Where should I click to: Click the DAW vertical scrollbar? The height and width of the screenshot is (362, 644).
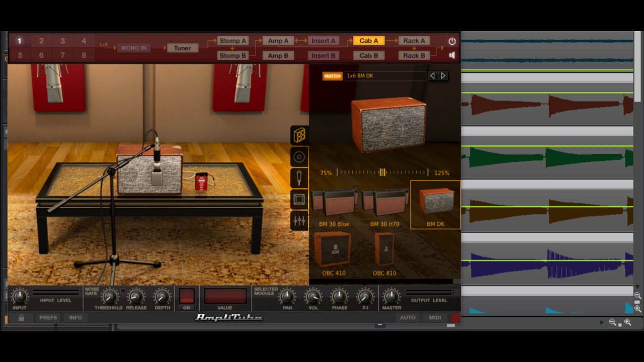pyautogui.click(x=638, y=65)
